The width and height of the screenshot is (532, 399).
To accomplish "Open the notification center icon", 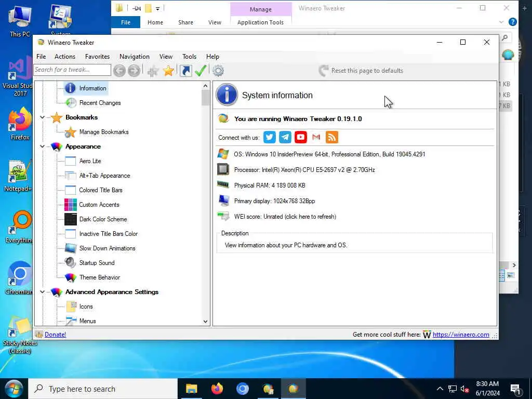I will (515, 389).
